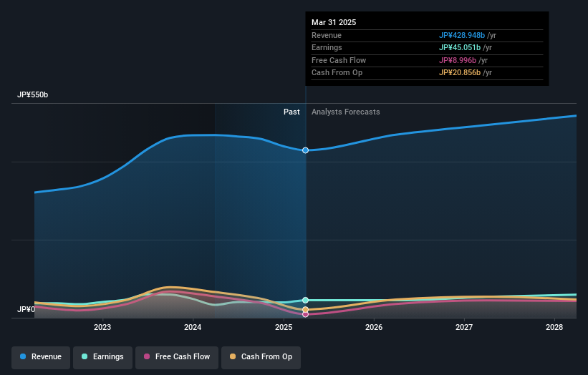Click the 2027 x-axis label
This screenshot has width=588, height=375.
pos(464,328)
